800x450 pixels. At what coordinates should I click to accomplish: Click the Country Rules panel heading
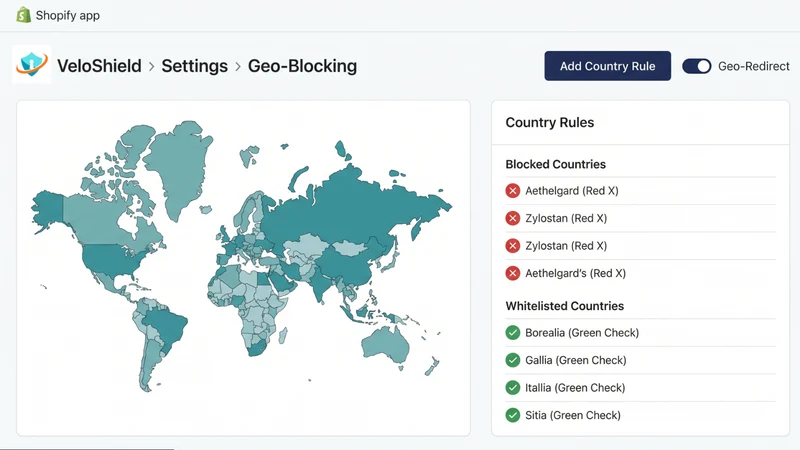coord(549,122)
